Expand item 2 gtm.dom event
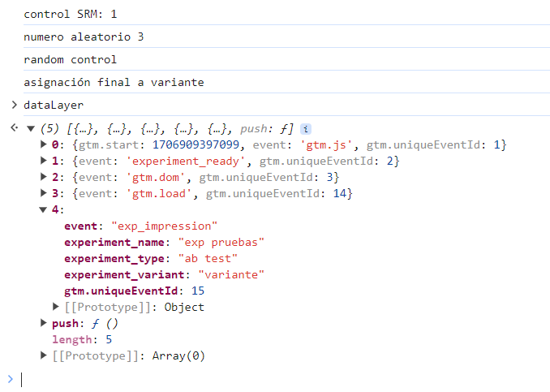 point(44,177)
